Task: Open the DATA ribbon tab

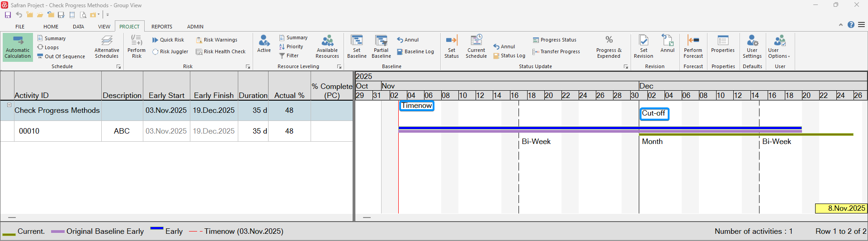Action: click(78, 27)
